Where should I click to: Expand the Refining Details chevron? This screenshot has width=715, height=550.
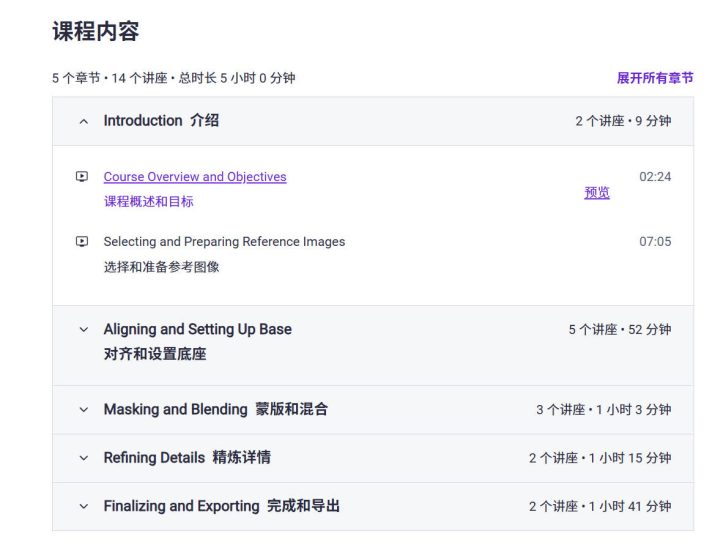tap(84, 458)
